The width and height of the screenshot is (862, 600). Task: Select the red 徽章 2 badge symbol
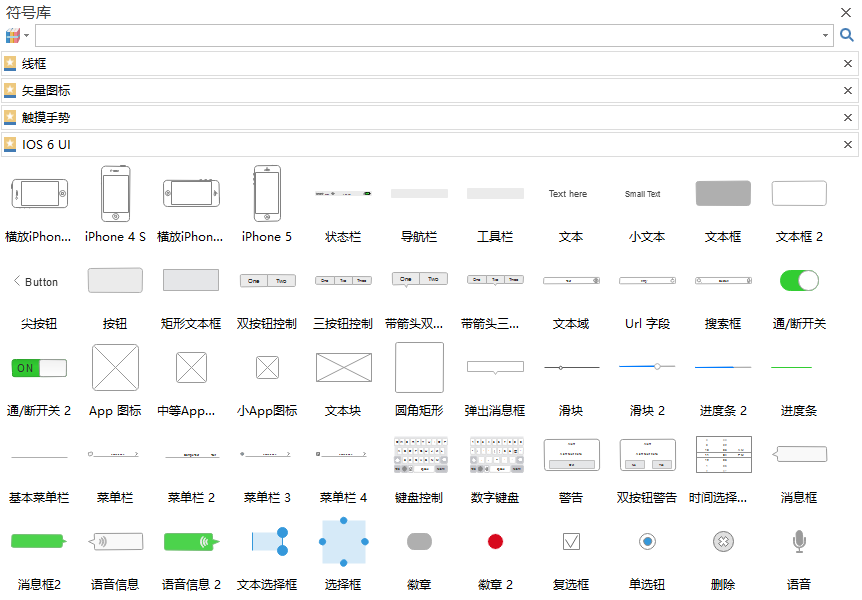(x=495, y=541)
